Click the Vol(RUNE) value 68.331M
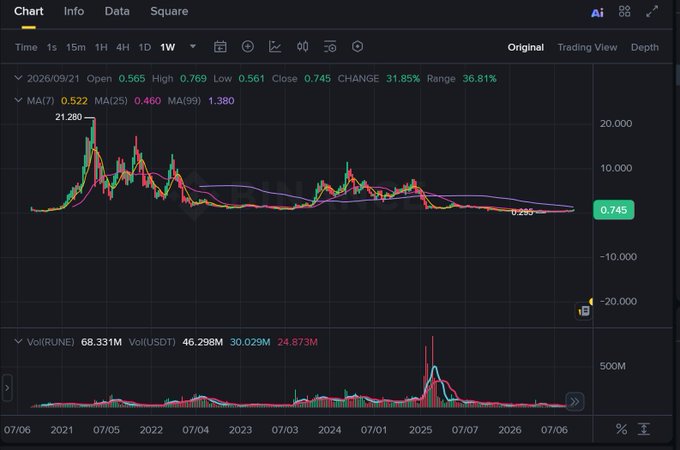 [101, 342]
